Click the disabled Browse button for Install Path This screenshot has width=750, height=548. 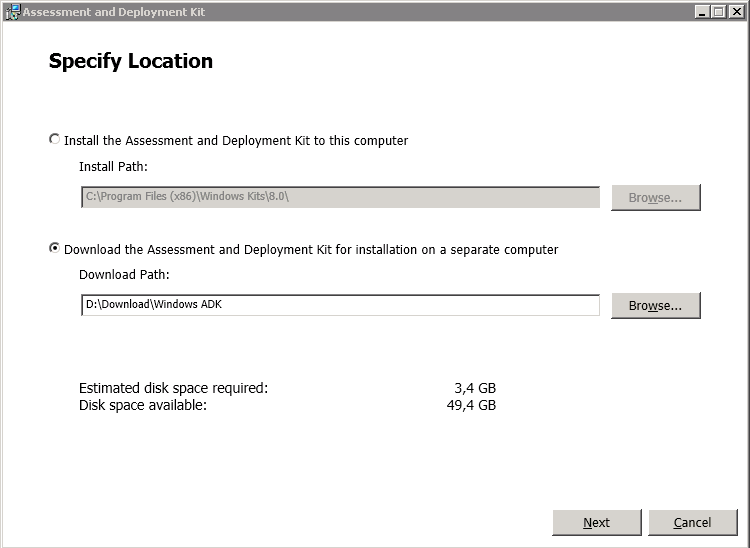655,197
